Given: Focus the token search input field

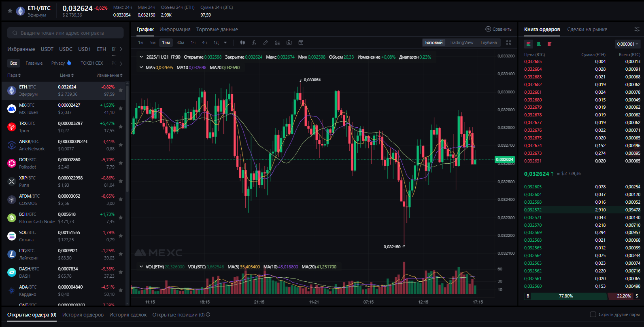Looking at the screenshot, I should tap(65, 33).
